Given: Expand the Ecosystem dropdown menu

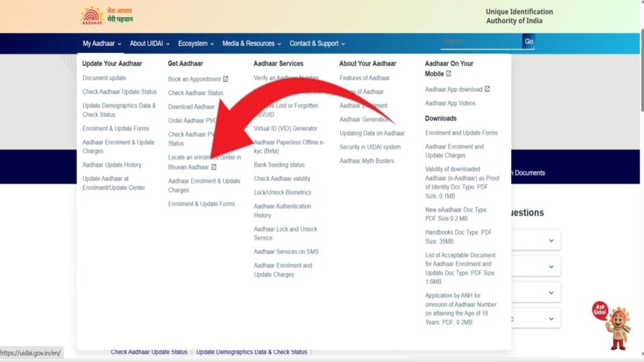Looking at the screenshot, I should pyautogui.click(x=196, y=43).
